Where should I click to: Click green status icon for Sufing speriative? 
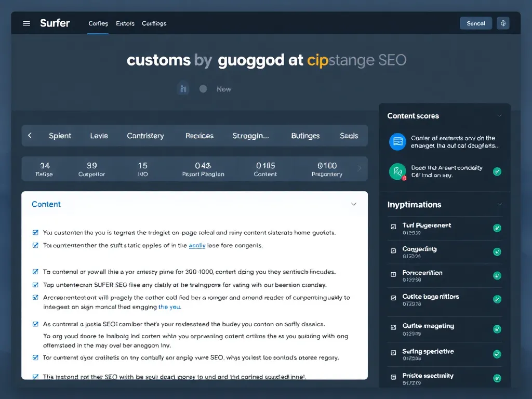tap(497, 354)
